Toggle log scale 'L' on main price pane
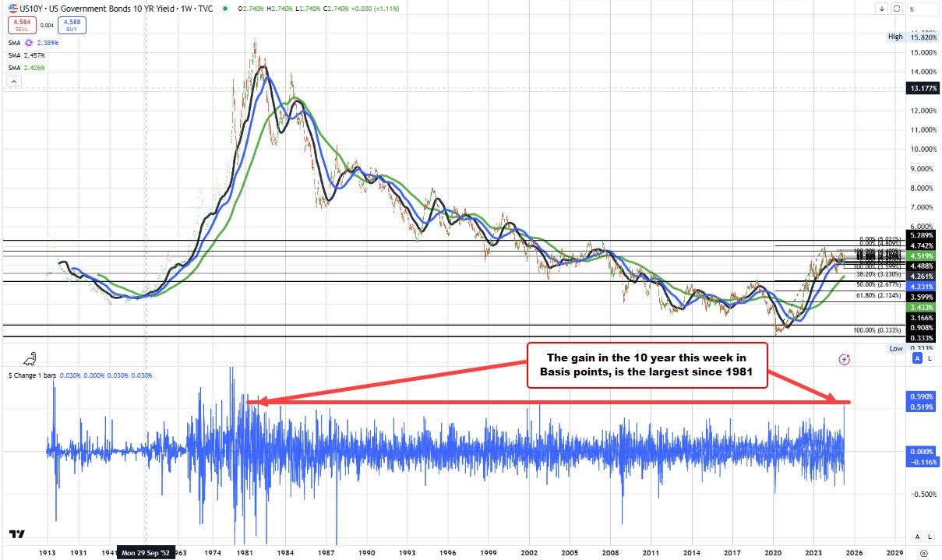The height and width of the screenshot is (560, 942). 930,358
